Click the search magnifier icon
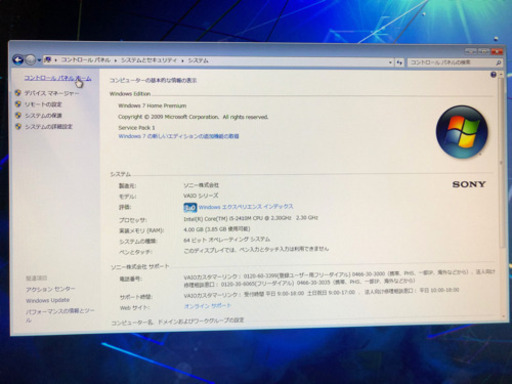The image size is (512, 384). (498, 63)
